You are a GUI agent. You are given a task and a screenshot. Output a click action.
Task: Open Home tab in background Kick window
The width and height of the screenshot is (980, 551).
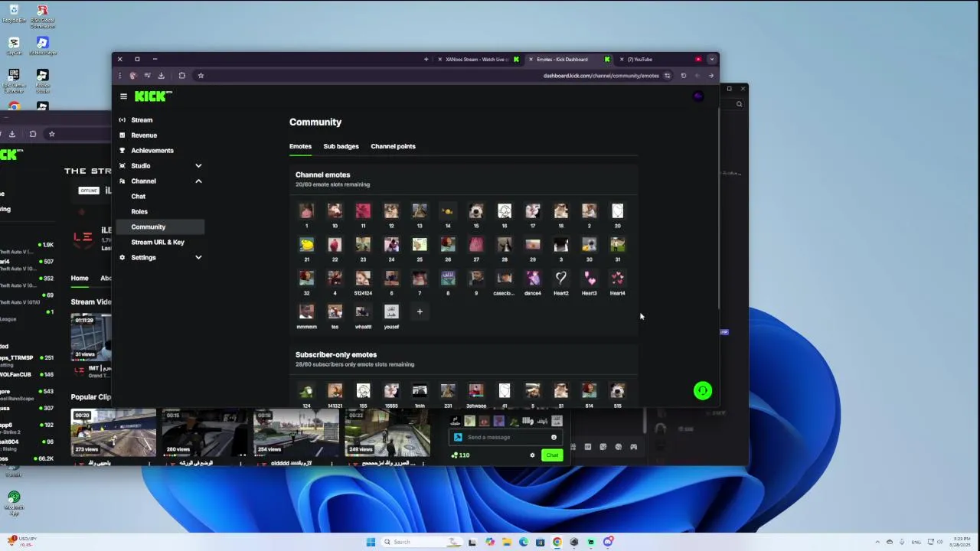tap(80, 279)
